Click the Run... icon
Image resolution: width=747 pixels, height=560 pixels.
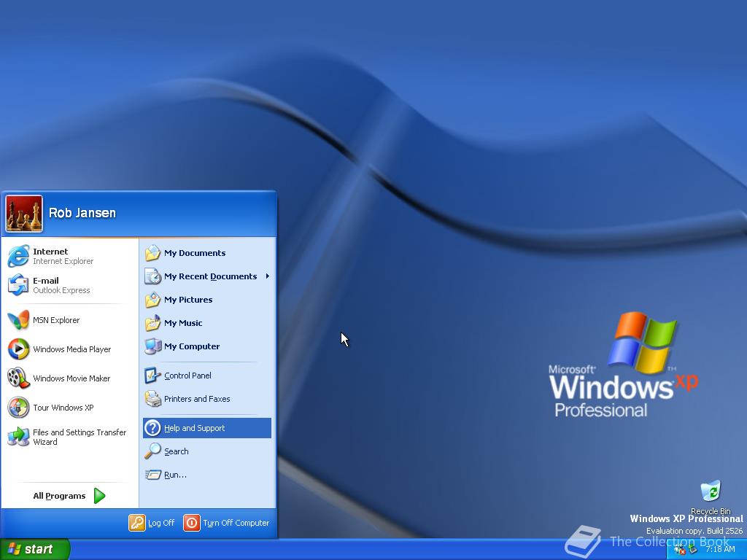[x=152, y=474]
